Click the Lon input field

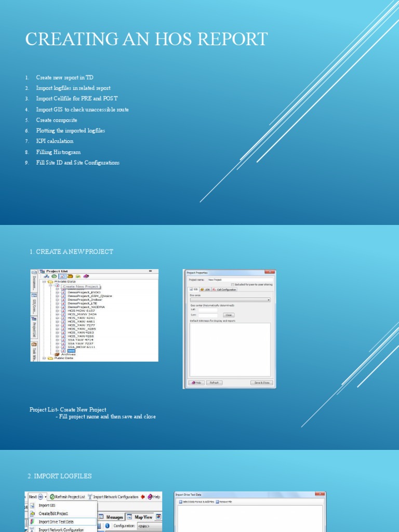pos(208,315)
